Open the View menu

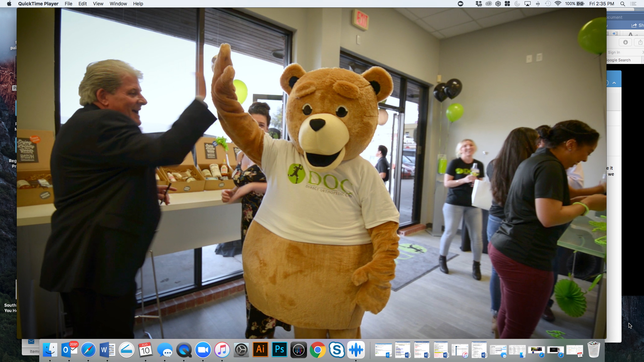click(x=98, y=4)
